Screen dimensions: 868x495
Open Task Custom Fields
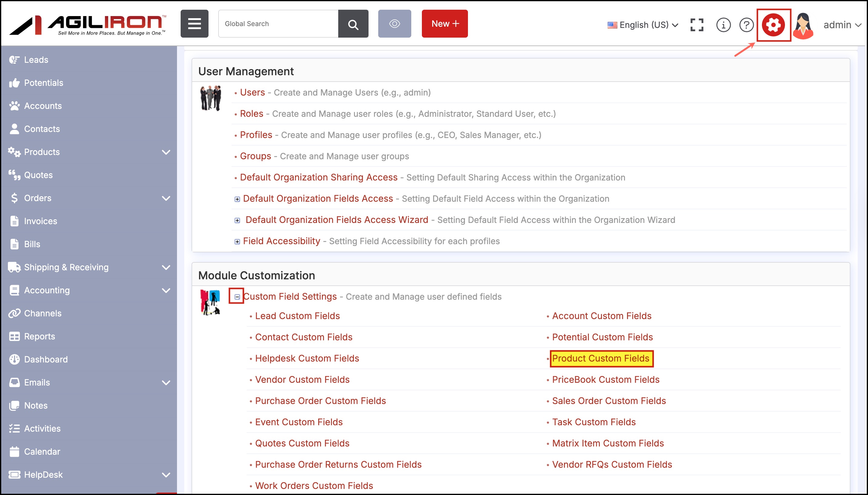click(594, 422)
